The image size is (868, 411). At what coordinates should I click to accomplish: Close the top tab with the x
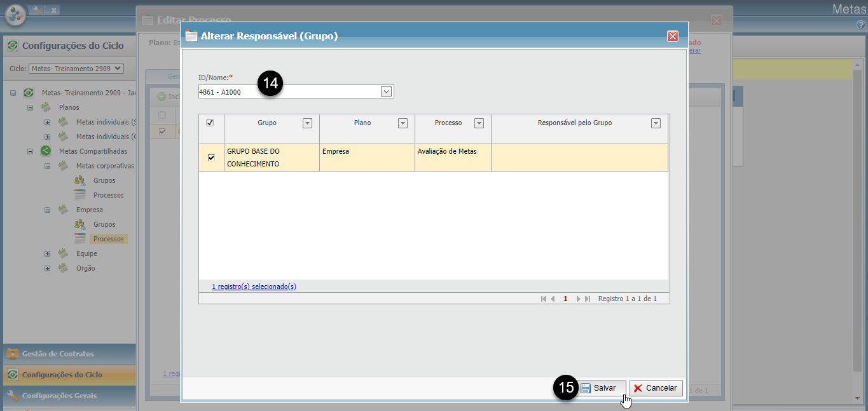coord(53,11)
